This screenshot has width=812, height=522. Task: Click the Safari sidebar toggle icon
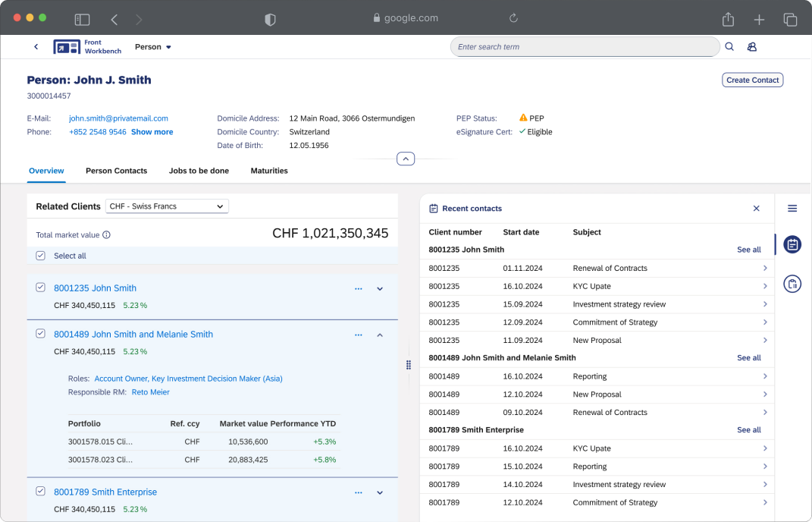tap(82, 19)
